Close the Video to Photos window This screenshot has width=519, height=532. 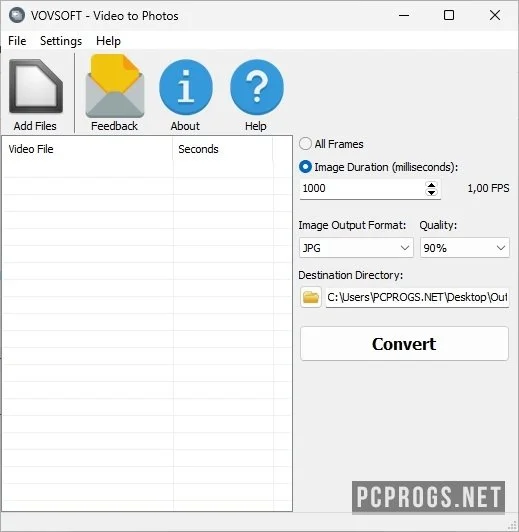click(495, 15)
